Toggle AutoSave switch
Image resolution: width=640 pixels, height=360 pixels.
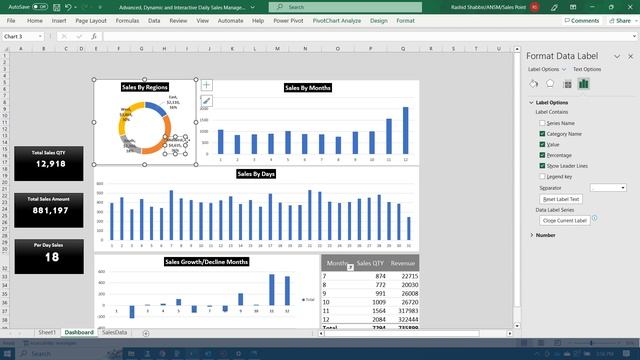(x=40, y=7)
